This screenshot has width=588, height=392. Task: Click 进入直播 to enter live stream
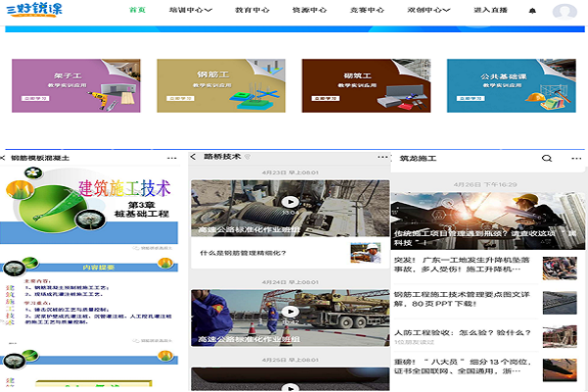point(491,11)
